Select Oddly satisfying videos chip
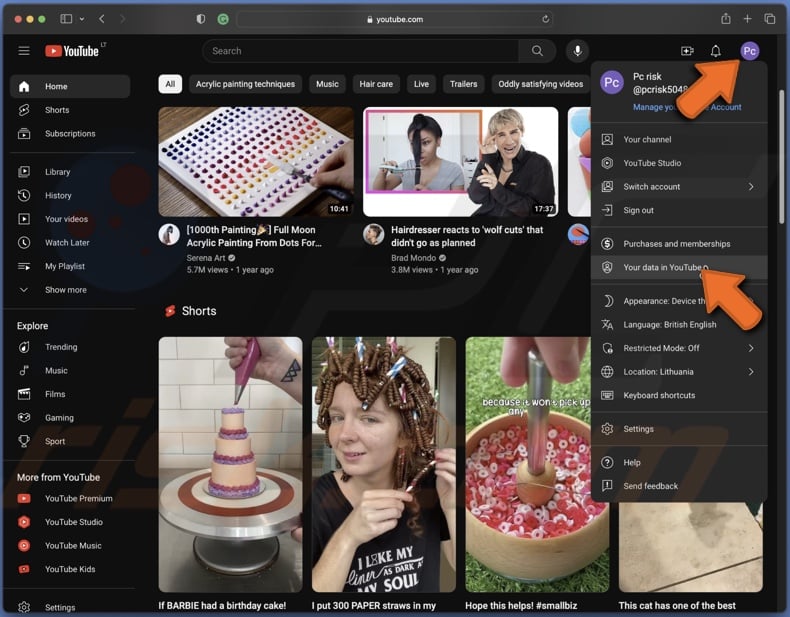Image resolution: width=790 pixels, height=617 pixels. [x=540, y=84]
